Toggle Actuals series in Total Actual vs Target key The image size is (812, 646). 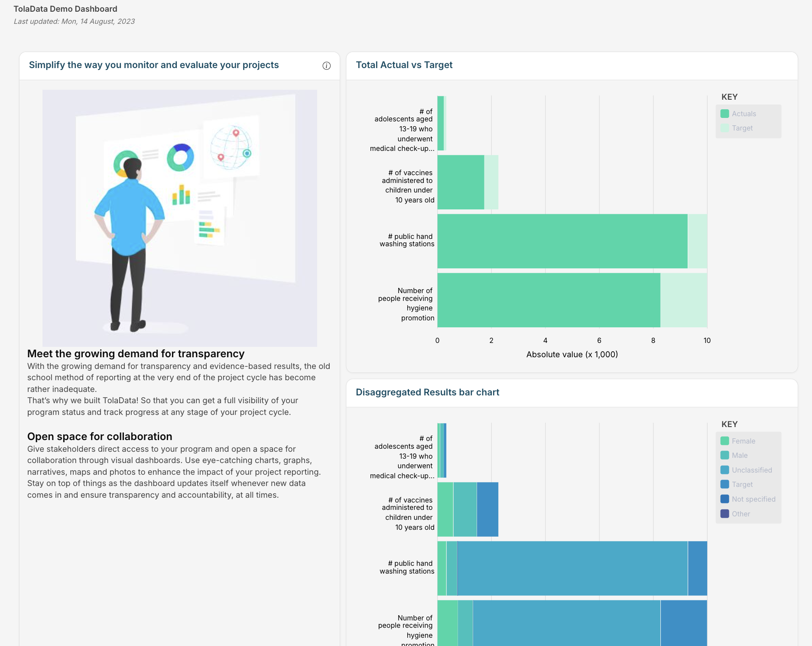(739, 114)
